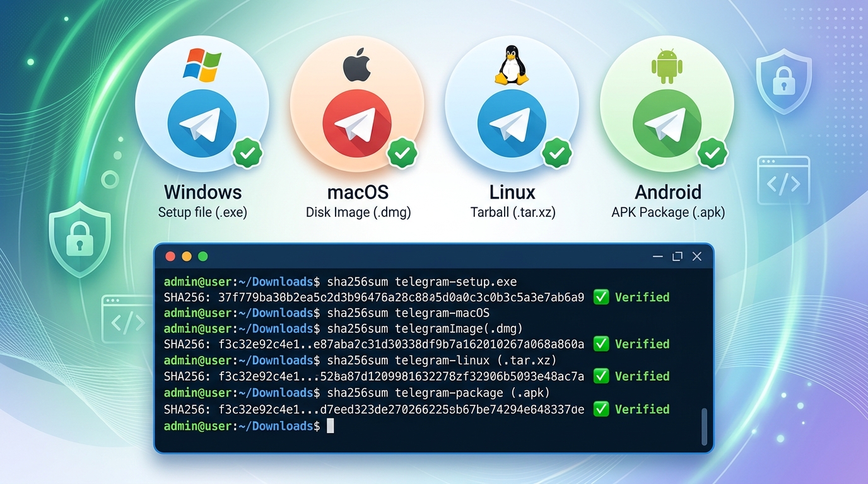Click "Verified" on the hash line ending 8ac7a
This screenshot has width=868, height=484.
[x=642, y=376]
